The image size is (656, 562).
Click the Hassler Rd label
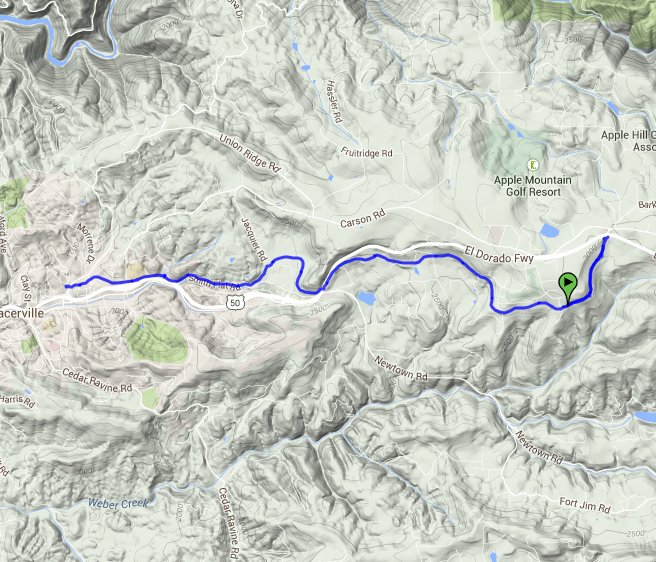334,101
